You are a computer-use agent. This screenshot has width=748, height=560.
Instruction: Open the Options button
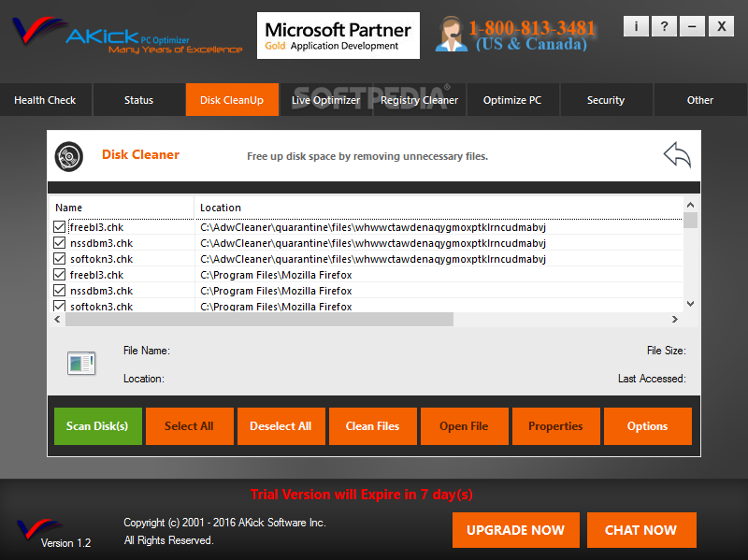click(647, 426)
